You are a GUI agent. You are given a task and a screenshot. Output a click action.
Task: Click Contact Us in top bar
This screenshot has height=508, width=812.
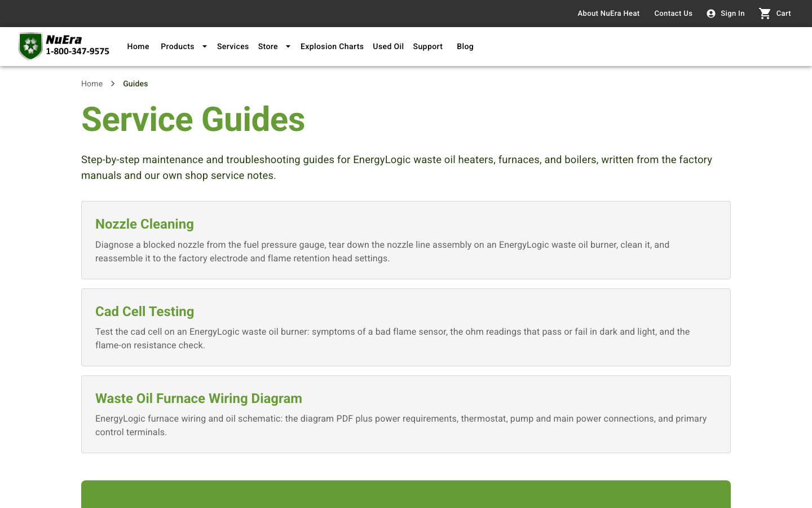pos(673,14)
